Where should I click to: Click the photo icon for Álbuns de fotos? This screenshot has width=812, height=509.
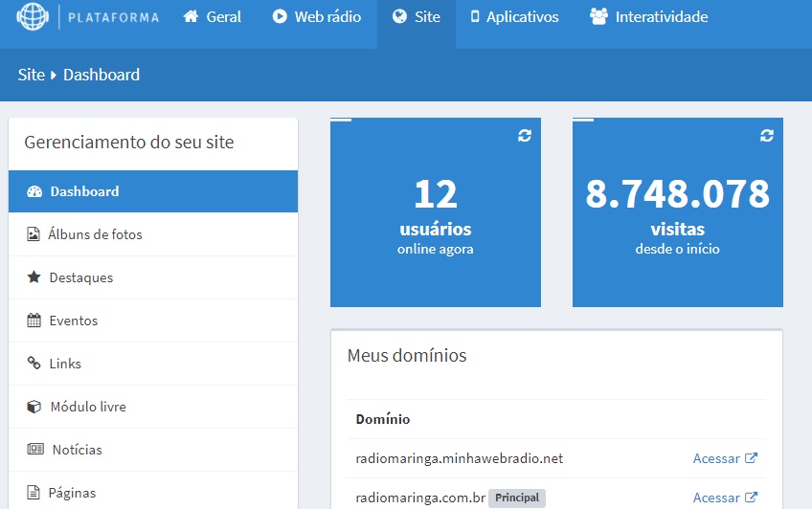[34, 234]
